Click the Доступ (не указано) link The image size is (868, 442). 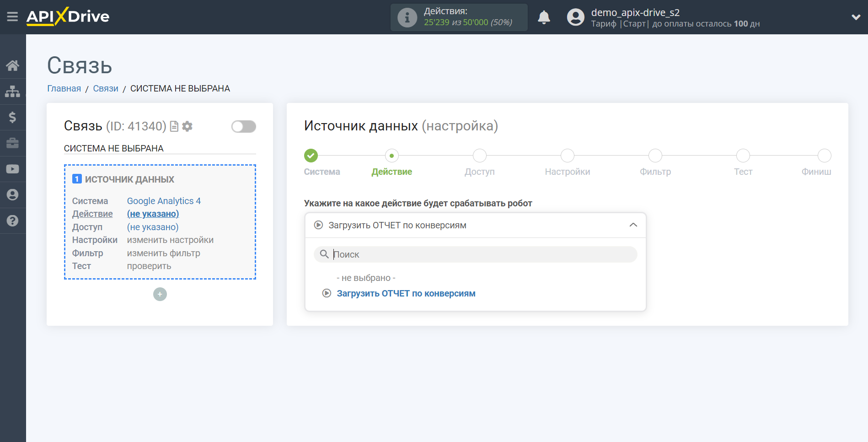click(153, 227)
